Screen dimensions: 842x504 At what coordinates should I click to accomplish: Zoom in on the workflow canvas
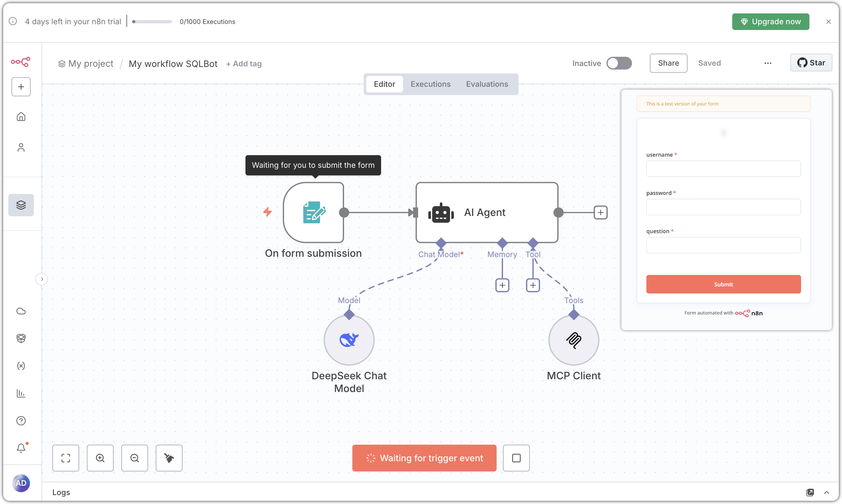pos(100,458)
